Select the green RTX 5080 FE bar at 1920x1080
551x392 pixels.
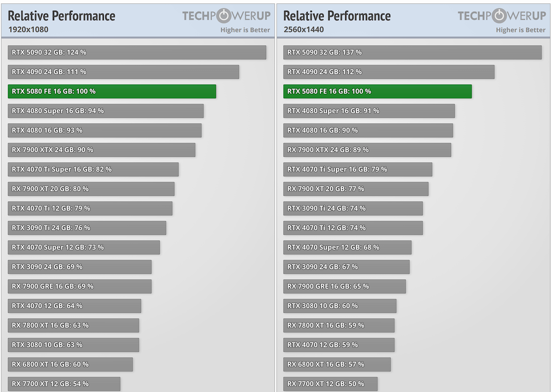click(x=112, y=91)
